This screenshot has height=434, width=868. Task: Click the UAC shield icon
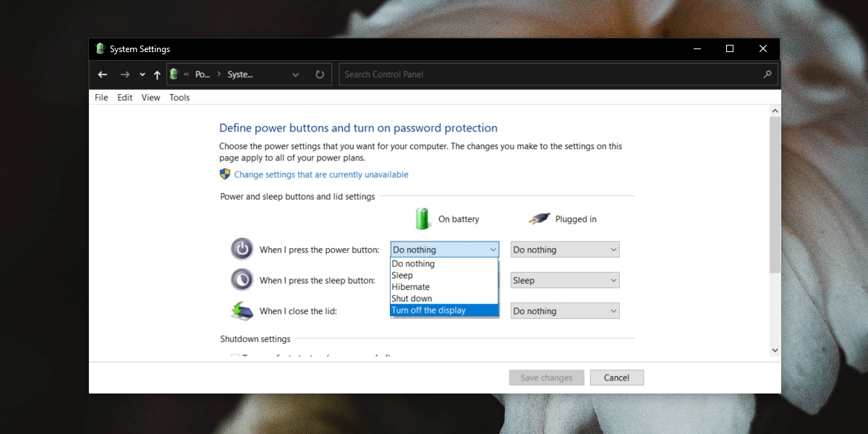225,174
